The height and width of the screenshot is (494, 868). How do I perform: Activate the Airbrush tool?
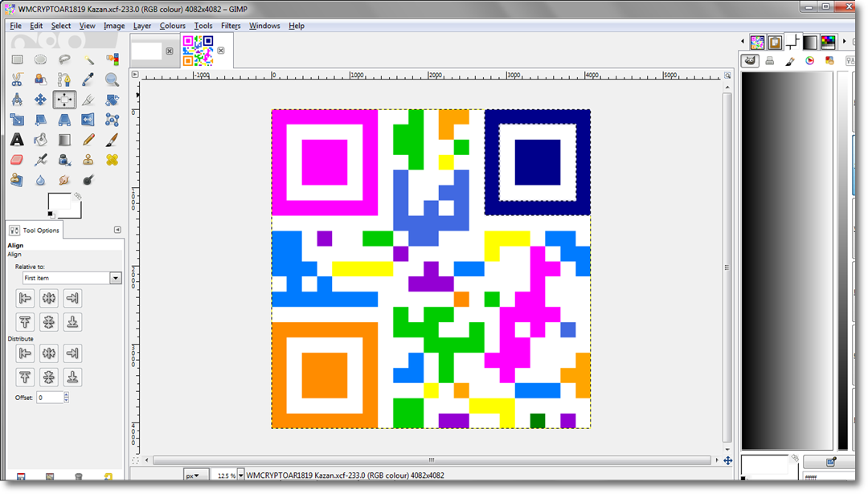(40, 160)
